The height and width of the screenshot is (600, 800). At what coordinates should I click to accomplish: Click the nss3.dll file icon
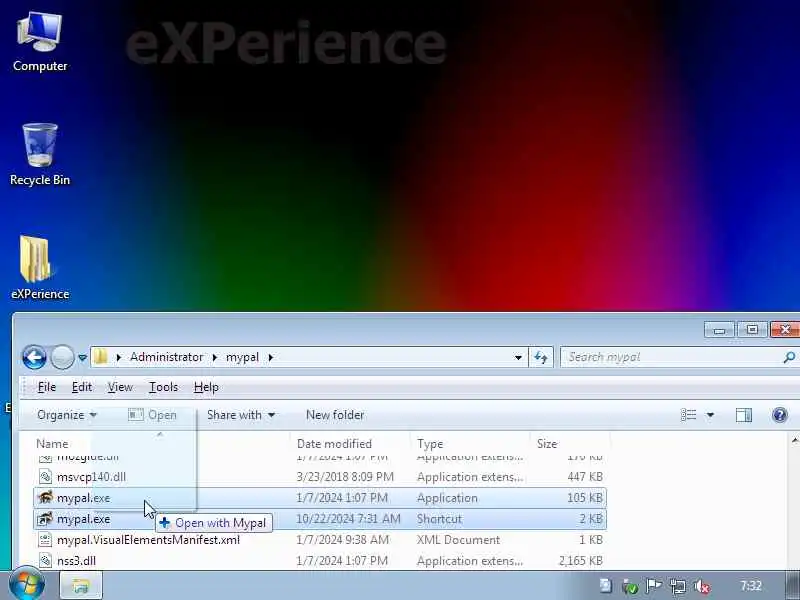tap(45, 561)
